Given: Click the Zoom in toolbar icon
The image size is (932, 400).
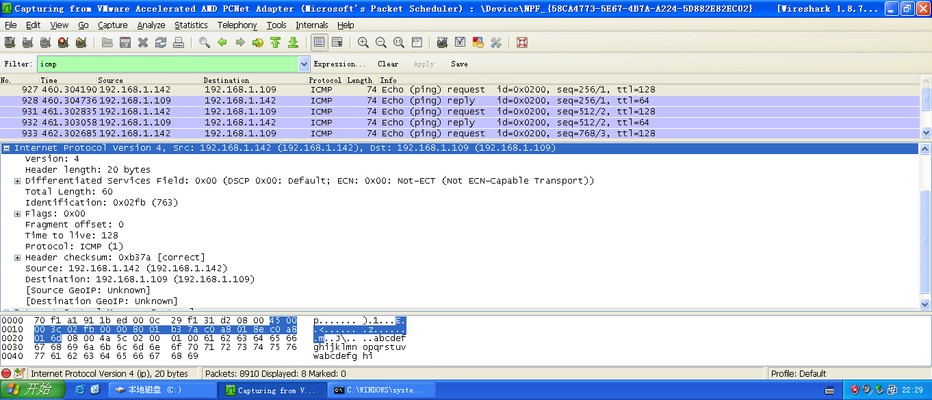Looking at the screenshot, I should click(363, 43).
